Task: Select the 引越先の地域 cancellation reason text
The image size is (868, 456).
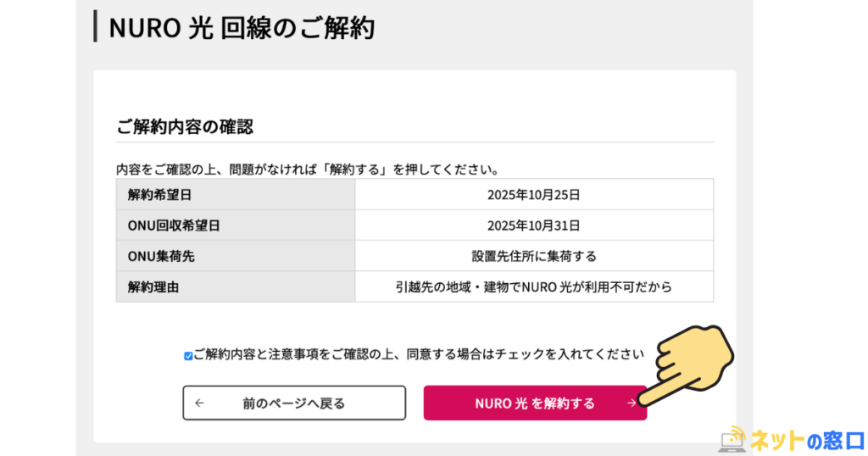Action: coord(533,286)
